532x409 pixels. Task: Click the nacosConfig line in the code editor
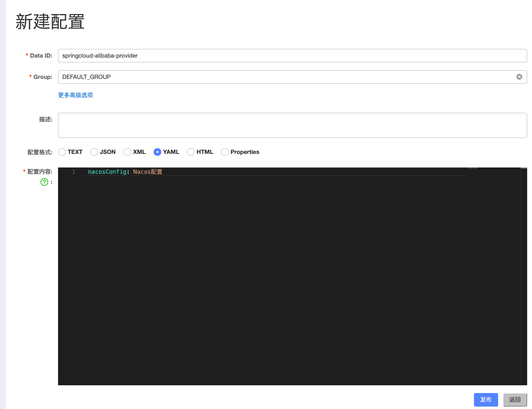pyautogui.click(x=125, y=172)
